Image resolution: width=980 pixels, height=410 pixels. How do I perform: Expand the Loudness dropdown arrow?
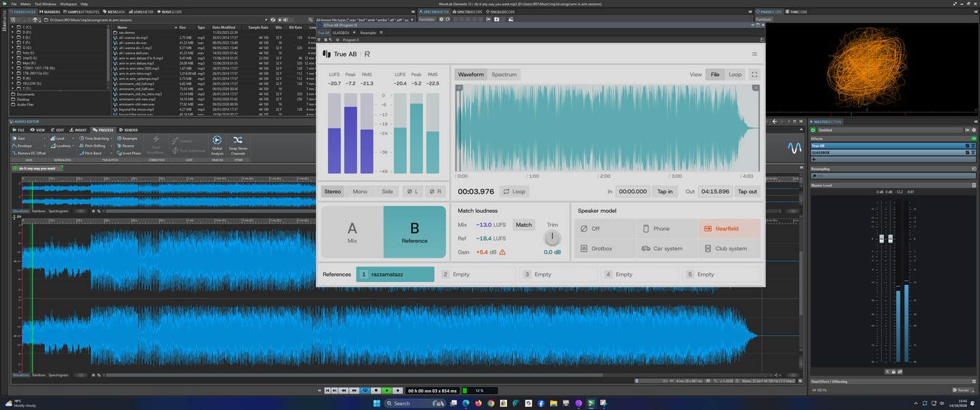click(x=74, y=146)
